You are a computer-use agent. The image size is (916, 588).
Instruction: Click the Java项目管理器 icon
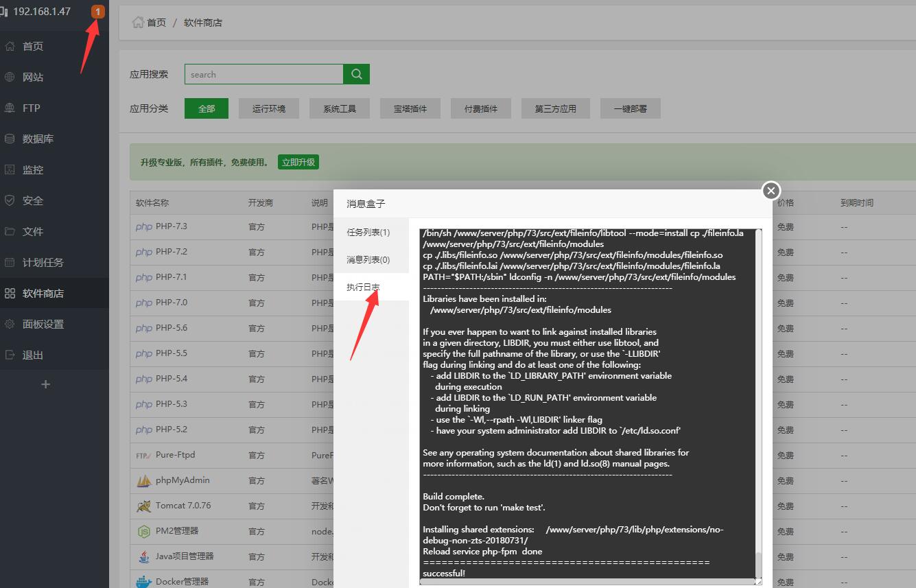[144, 557]
